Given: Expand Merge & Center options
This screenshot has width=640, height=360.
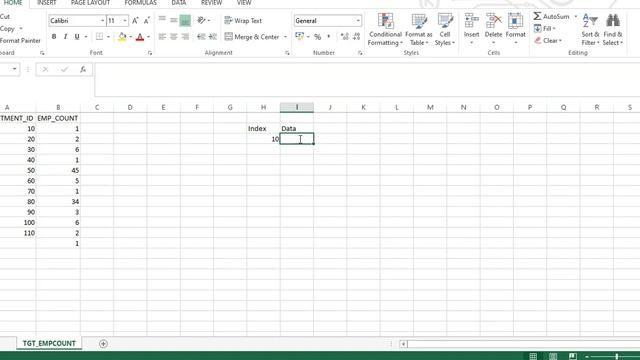Looking at the screenshot, I should 285,37.
